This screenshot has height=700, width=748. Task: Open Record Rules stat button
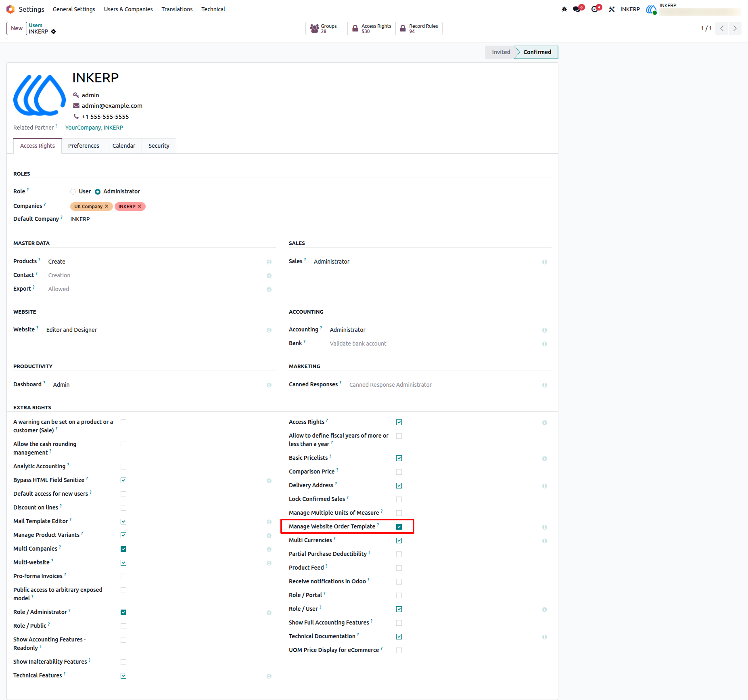[419, 28]
